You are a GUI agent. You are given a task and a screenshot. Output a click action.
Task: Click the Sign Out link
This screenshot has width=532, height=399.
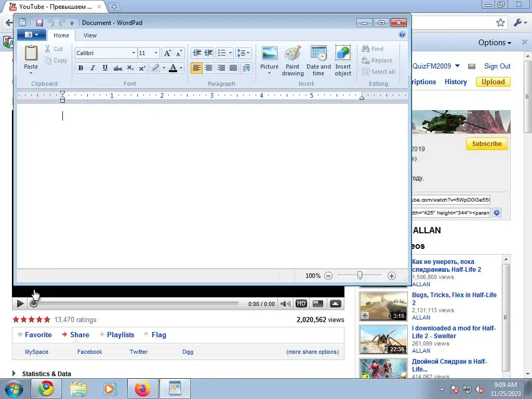coord(497,66)
